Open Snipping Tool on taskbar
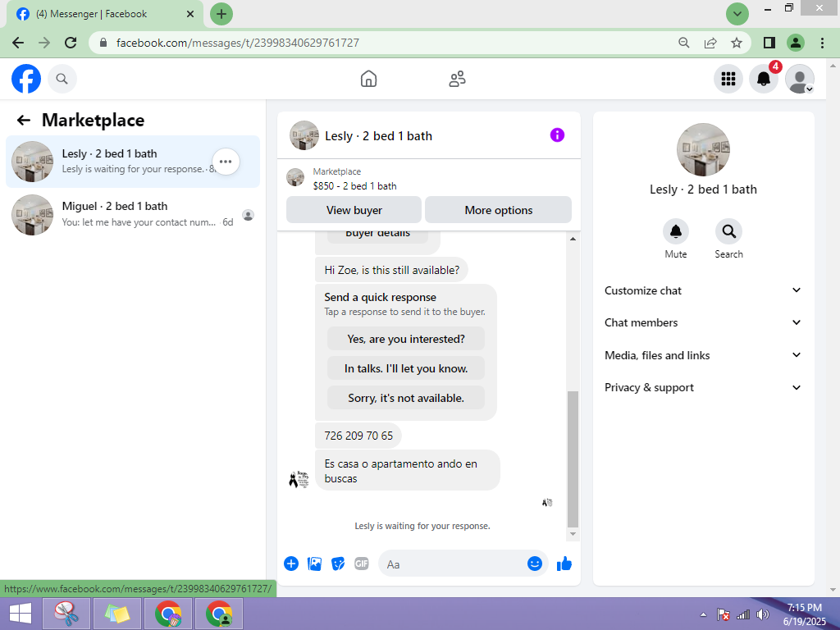Screen dimensions: 840x630 point(67,614)
